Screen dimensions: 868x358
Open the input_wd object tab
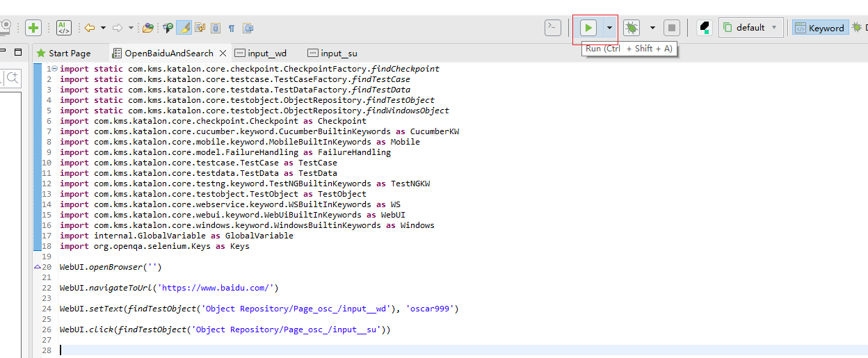[261, 53]
